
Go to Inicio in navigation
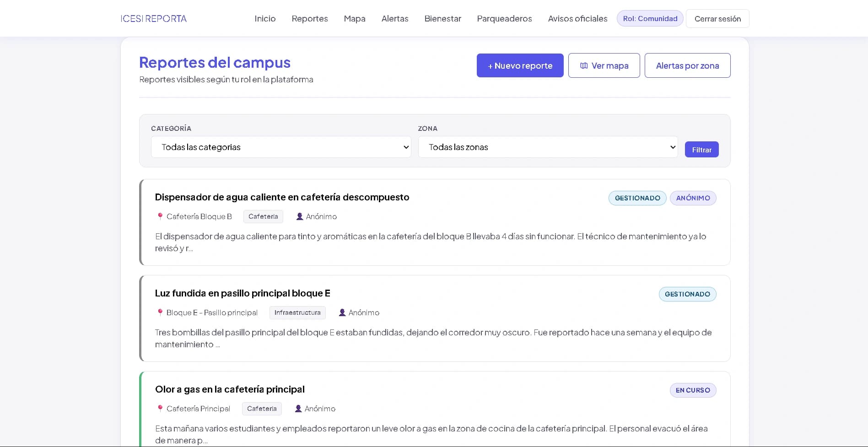[x=265, y=18]
